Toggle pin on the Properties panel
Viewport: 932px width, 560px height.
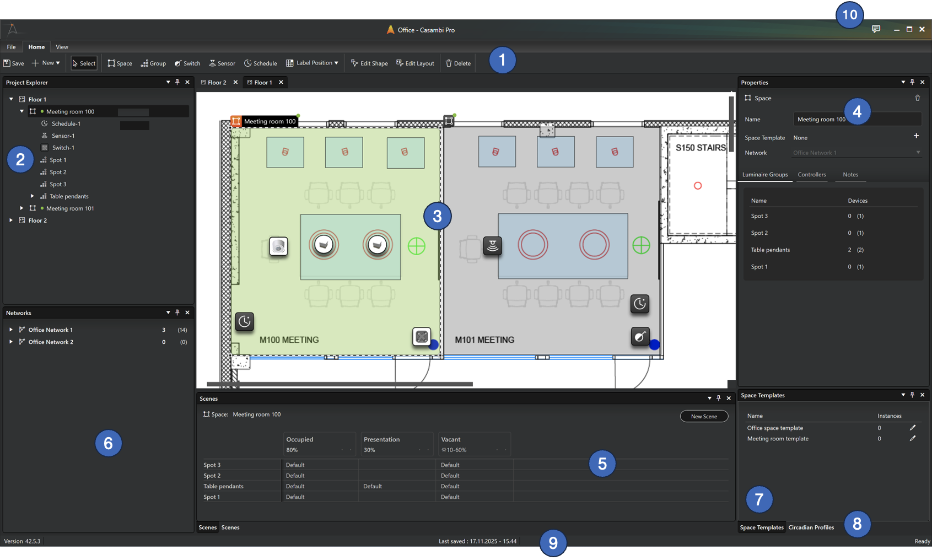[x=912, y=82]
